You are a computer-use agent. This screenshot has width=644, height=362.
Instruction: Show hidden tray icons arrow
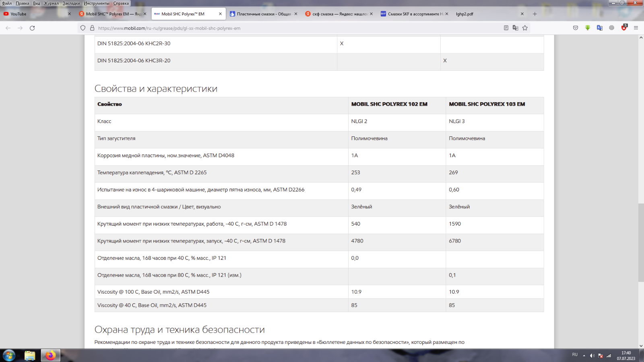[584, 356]
